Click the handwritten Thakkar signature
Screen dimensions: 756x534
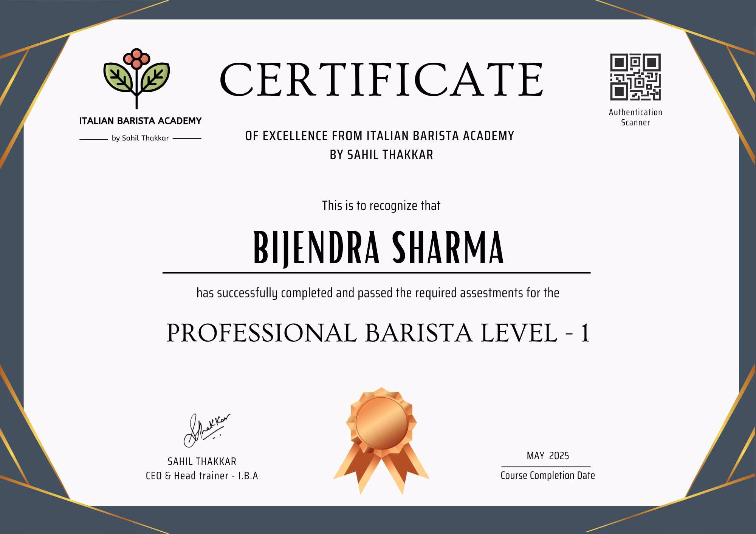click(206, 431)
